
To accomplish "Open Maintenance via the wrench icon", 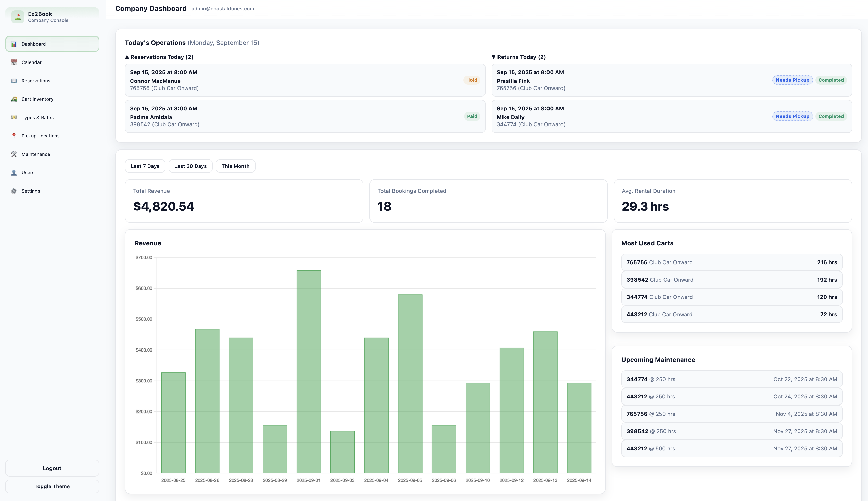I will 14,154.
